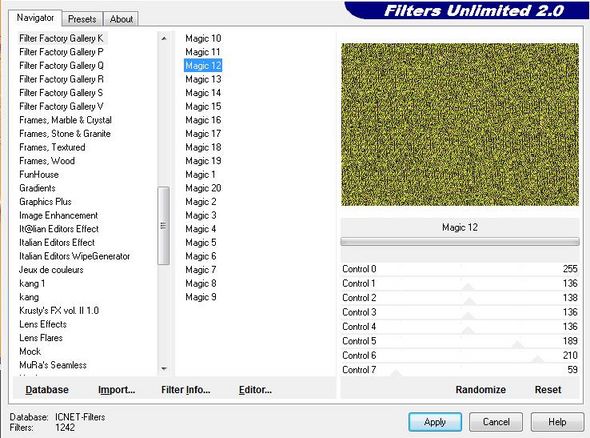Open the About tab

(121, 19)
